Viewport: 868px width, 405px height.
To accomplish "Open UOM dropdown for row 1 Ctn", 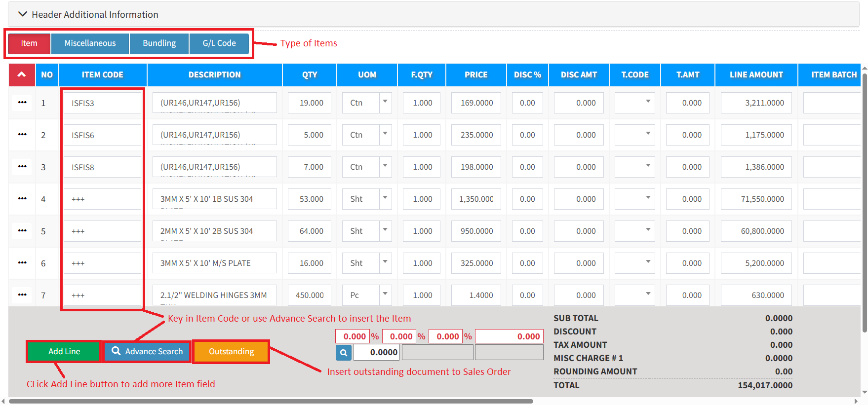I will [x=385, y=102].
